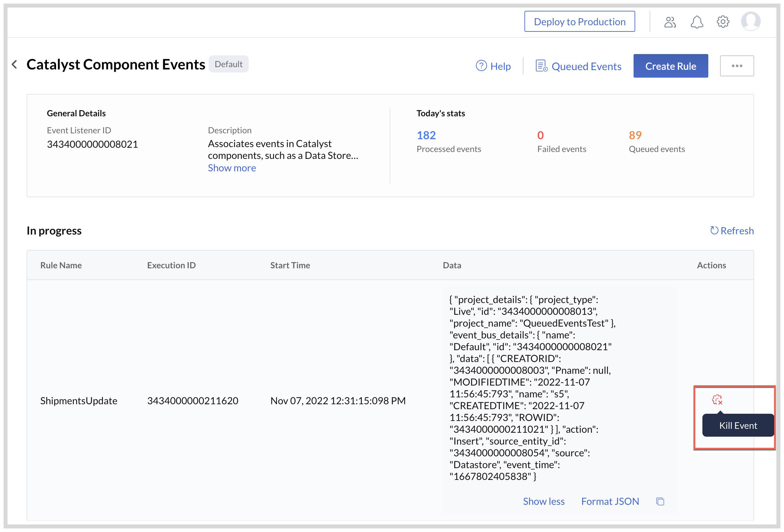
Task: Click the Queued Events document icon
Action: [x=541, y=66]
